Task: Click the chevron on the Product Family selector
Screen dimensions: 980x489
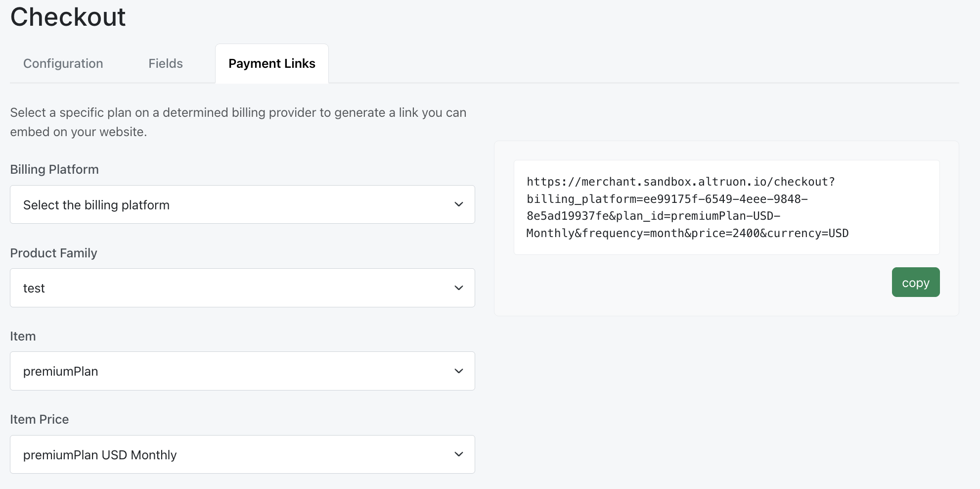Action: 459,288
